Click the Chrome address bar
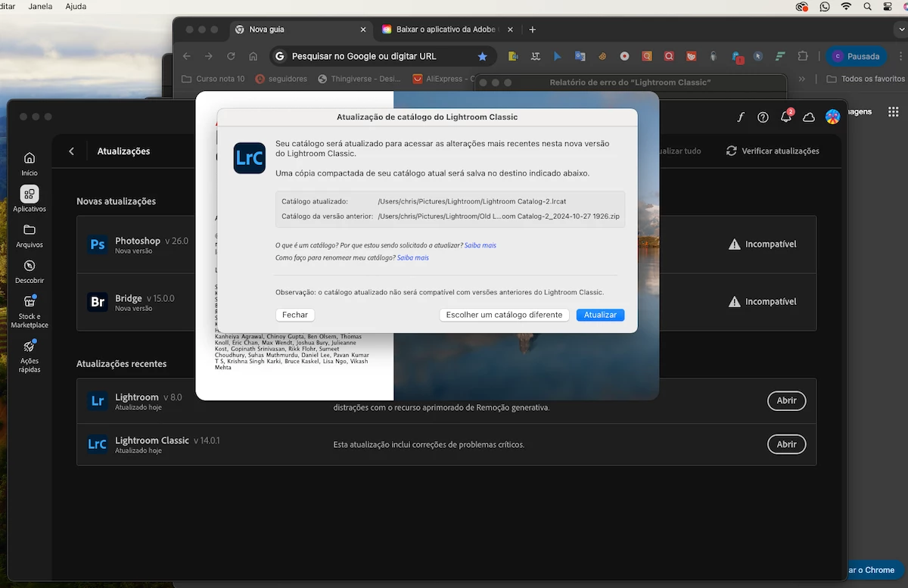This screenshot has height=588, width=908. click(382, 56)
